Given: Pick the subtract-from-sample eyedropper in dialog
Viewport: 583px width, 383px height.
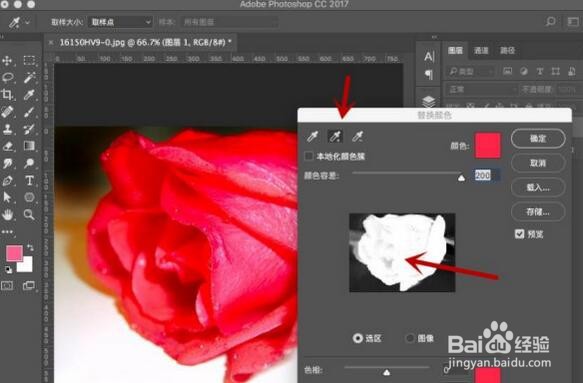Looking at the screenshot, I should point(358,136).
